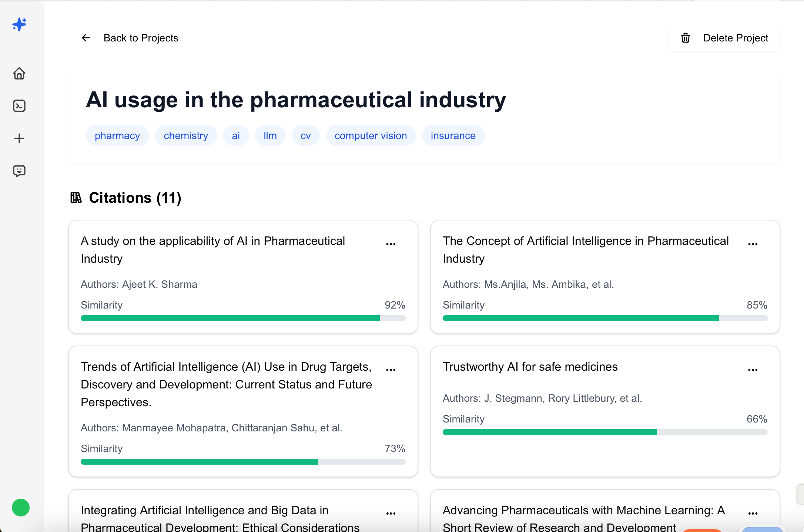
Task: Open ellipsis menu for Drug Targets citation
Action: coord(391,370)
